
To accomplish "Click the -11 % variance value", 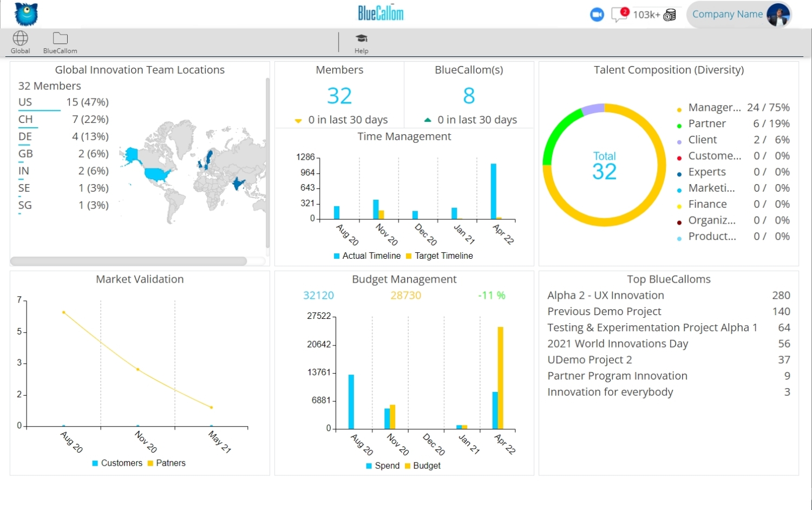I will 492,296.
